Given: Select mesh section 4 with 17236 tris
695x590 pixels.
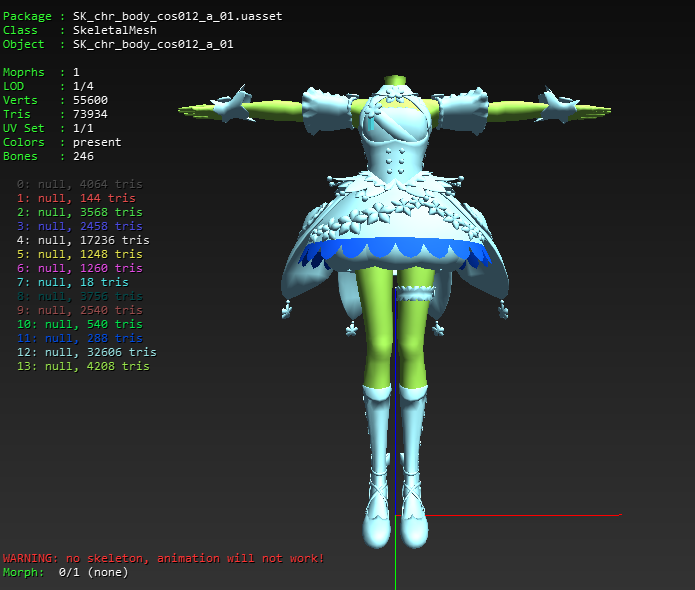Looking at the screenshot, I should [83, 240].
